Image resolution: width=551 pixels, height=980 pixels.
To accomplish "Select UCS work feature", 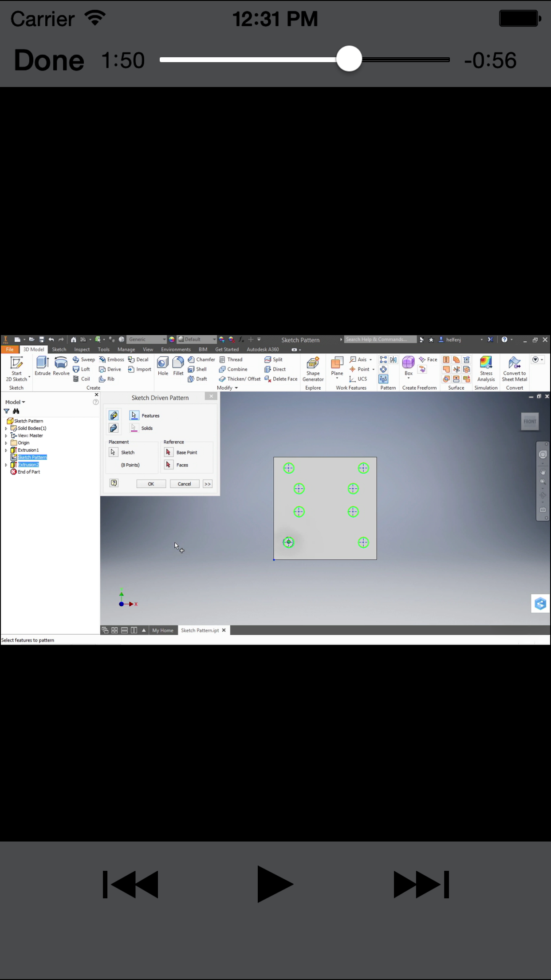I will point(358,379).
